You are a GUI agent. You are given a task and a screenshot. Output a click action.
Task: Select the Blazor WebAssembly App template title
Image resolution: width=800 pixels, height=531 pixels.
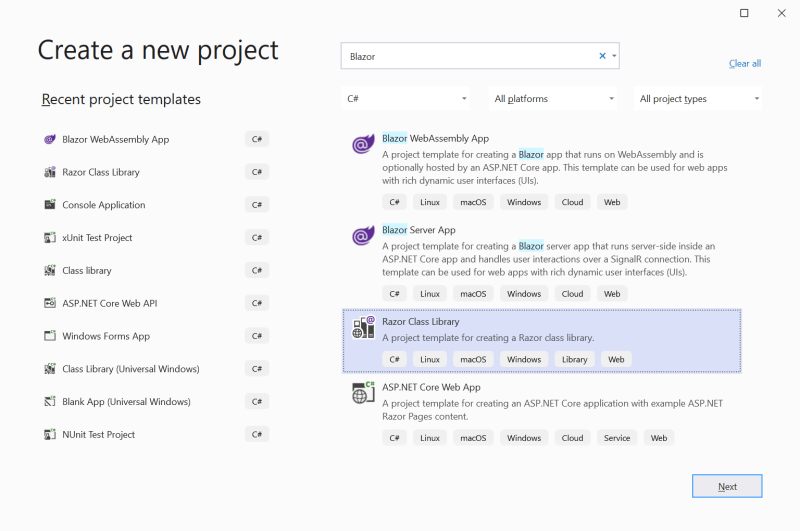point(435,138)
